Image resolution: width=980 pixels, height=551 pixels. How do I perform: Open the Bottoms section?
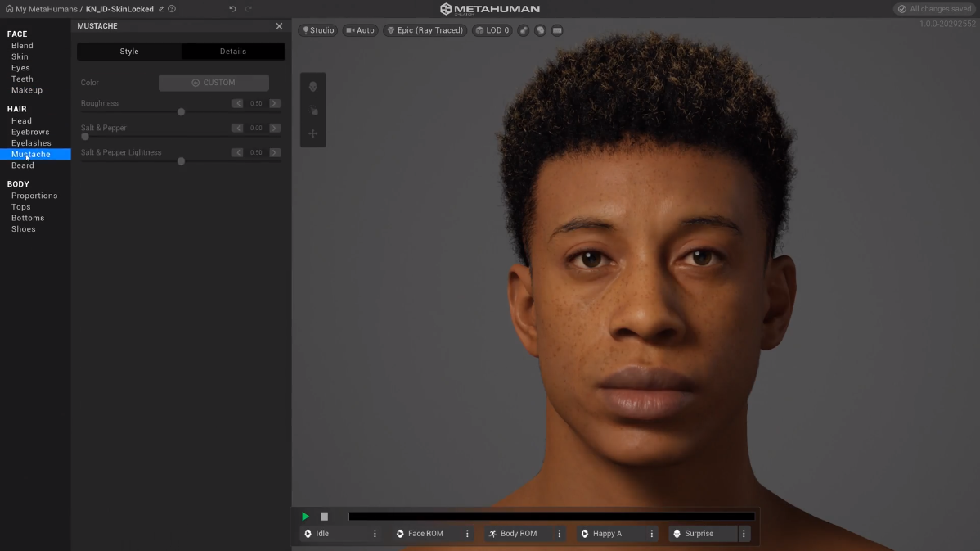point(28,218)
